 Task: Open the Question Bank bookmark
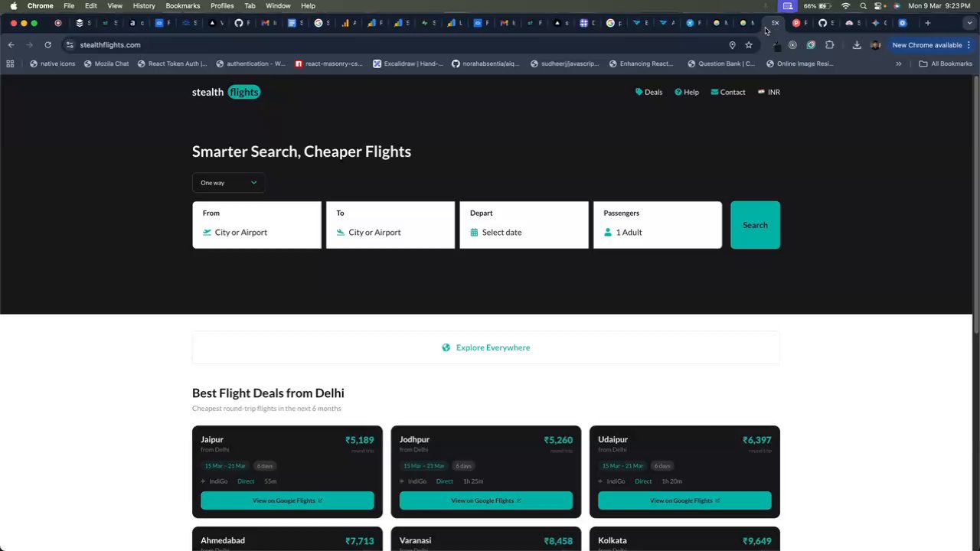pos(721,64)
